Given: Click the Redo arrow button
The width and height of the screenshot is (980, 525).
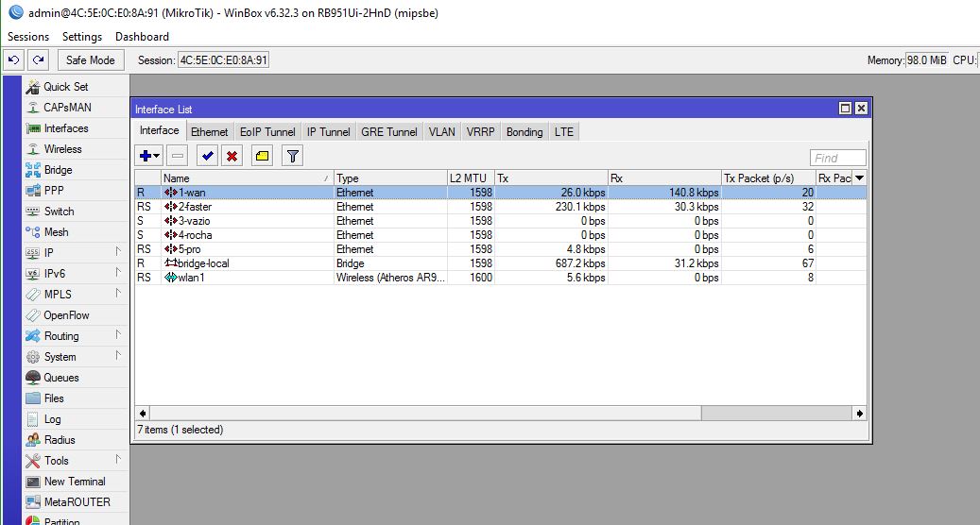Looking at the screenshot, I should tap(38, 59).
